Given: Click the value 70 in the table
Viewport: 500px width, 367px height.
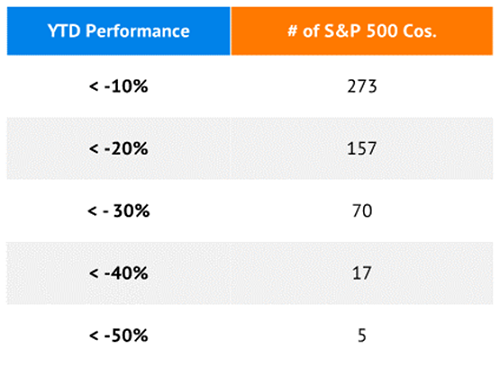Looking at the screenshot, I should [362, 211].
